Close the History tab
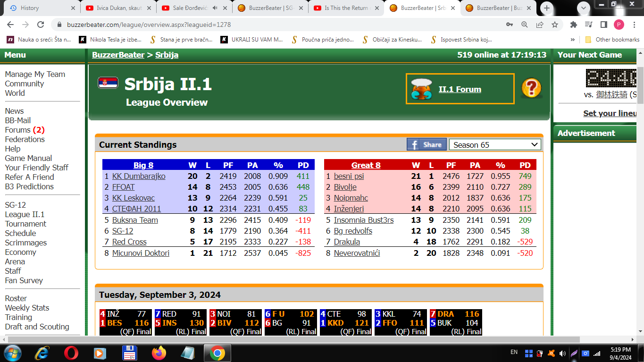The height and width of the screenshot is (362, 644). tap(73, 8)
